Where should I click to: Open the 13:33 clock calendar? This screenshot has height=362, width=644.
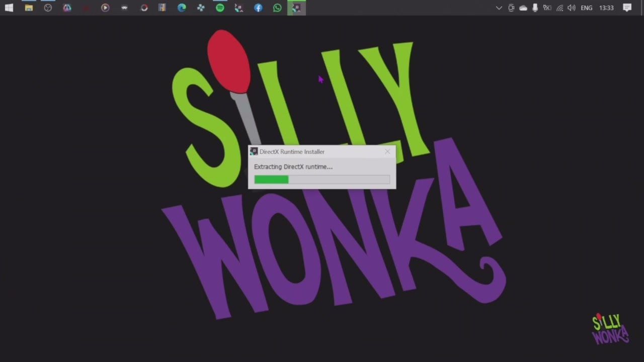tap(606, 8)
